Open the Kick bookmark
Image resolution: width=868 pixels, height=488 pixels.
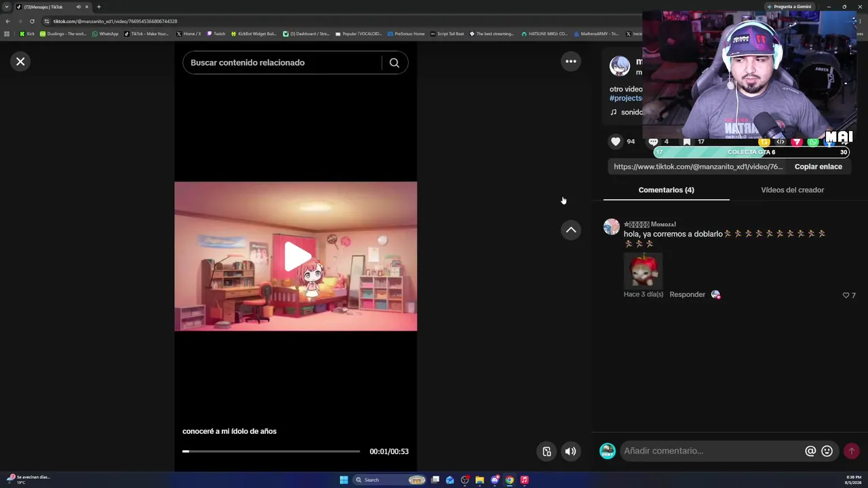point(27,34)
